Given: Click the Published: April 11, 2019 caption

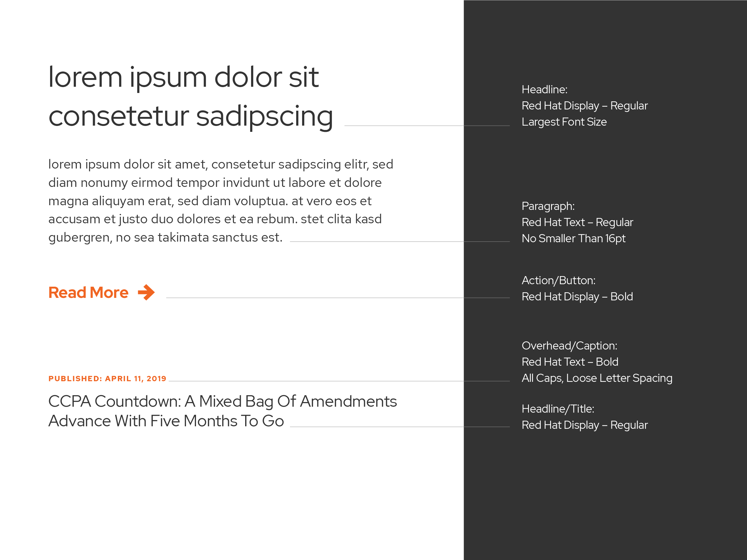Looking at the screenshot, I should [107, 378].
